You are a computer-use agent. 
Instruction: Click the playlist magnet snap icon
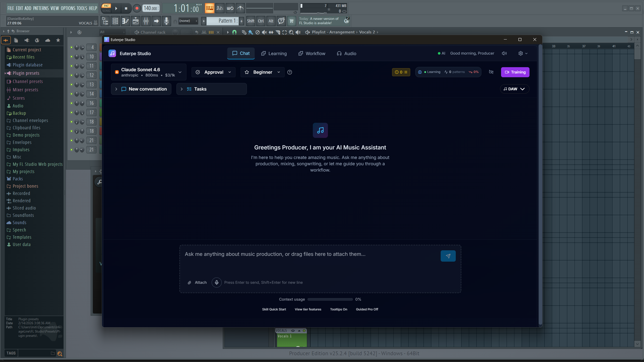click(x=234, y=32)
